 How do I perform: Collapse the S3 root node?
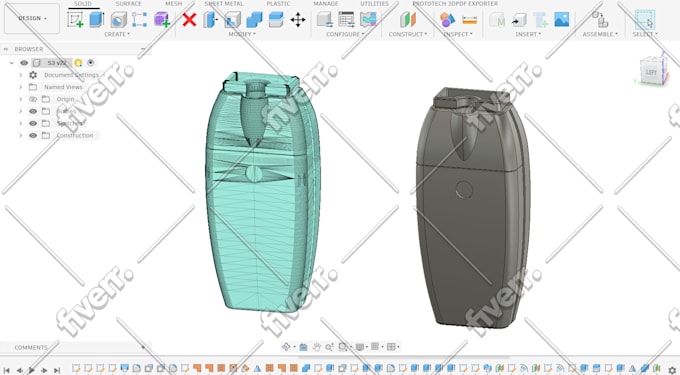[x=12, y=63]
